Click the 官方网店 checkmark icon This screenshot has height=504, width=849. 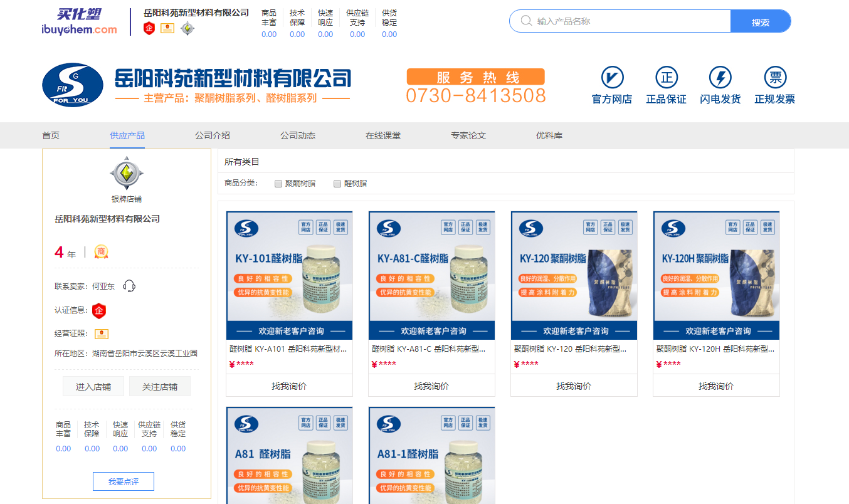(x=612, y=78)
